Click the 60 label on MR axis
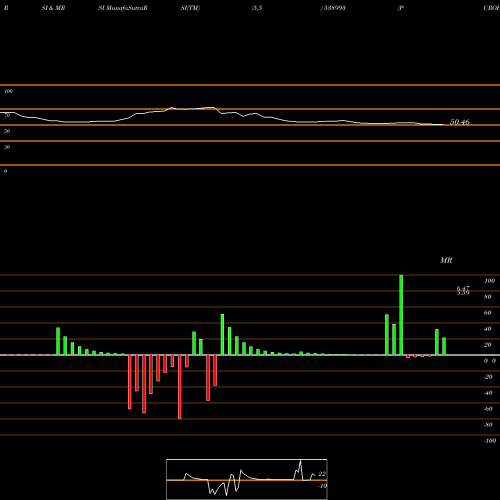This screenshot has height=500, width=500. [488, 313]
